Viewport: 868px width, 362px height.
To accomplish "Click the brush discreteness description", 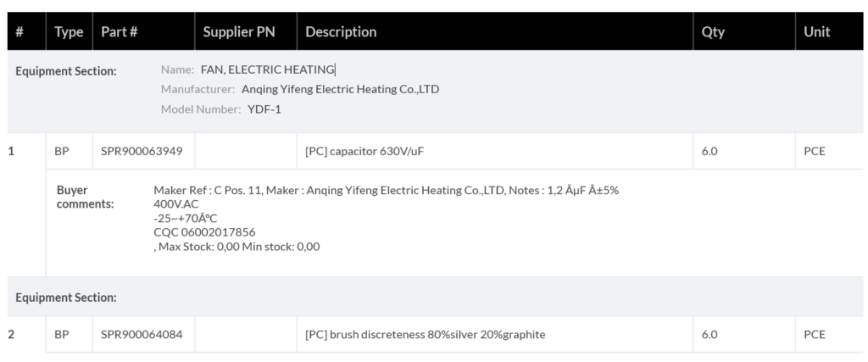I will tap(425, 334).
